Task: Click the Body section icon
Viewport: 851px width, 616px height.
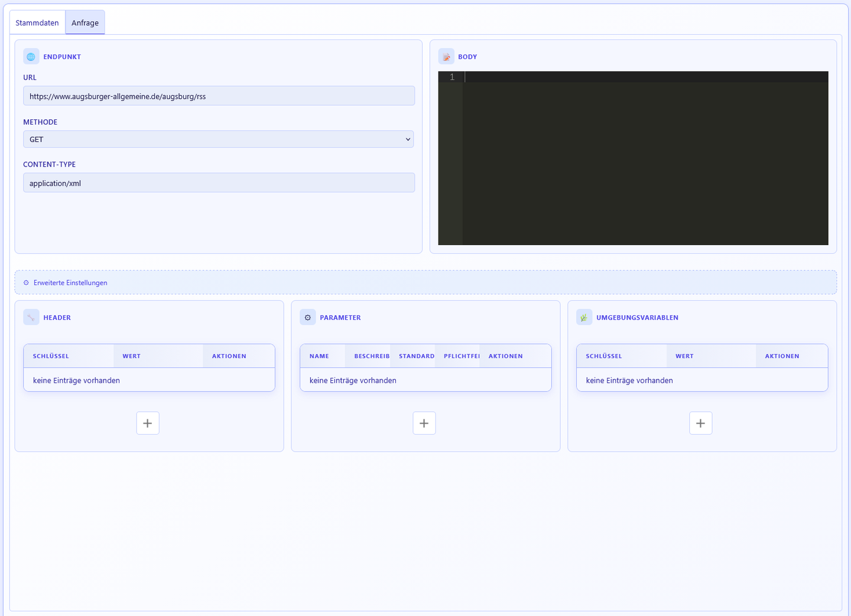Action: 446,57
